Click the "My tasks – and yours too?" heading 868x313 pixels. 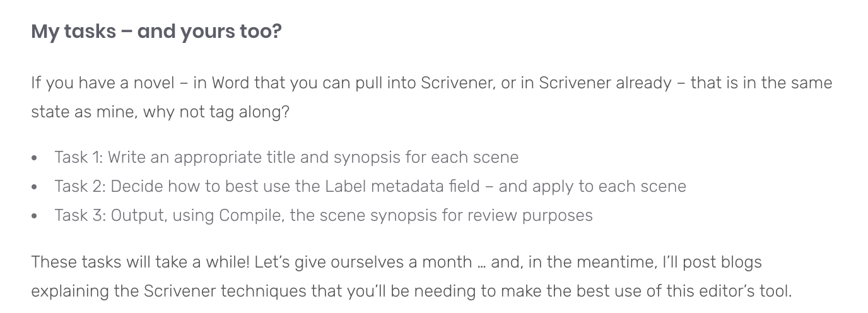point(156,31)
